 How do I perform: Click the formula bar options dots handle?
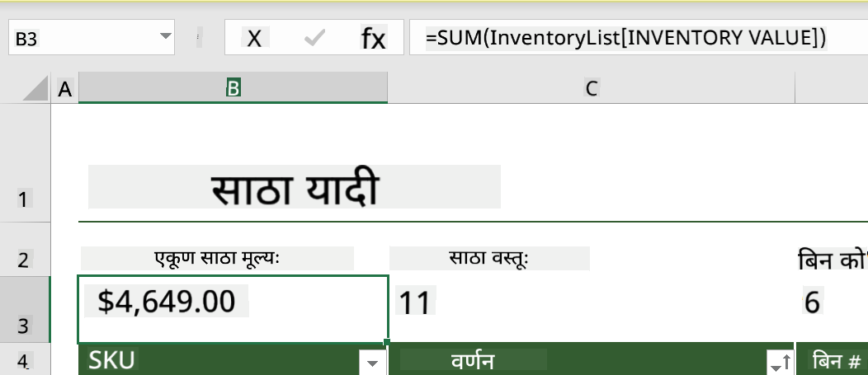[199, 38]
